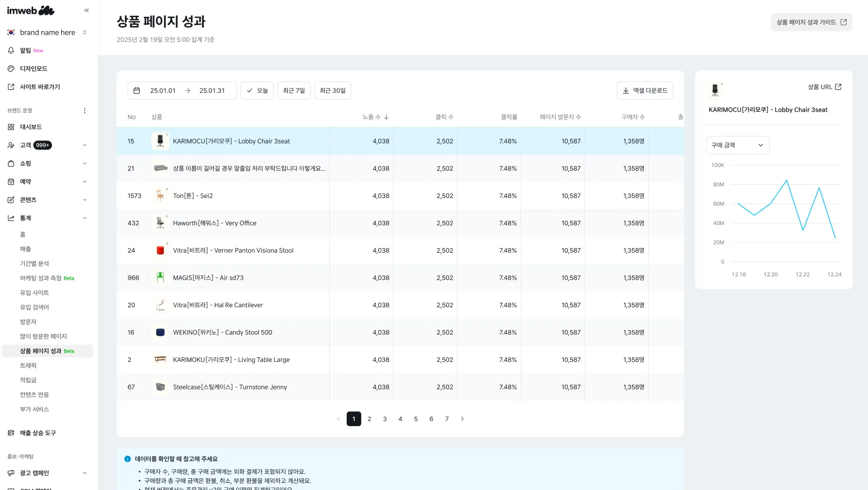The width and height of the screenshot is (868, 490).
Task: Select the Vitra Hal Re Cantilever row name
Action: [x=218, y=305]
